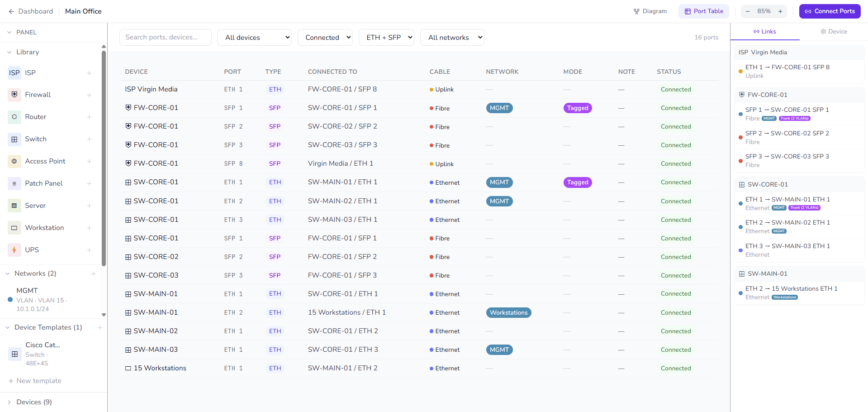Image resolution: width=868 pixels, height=412 pixels.
Task: Click the Workstation library icon
Action: coord(14,228)
